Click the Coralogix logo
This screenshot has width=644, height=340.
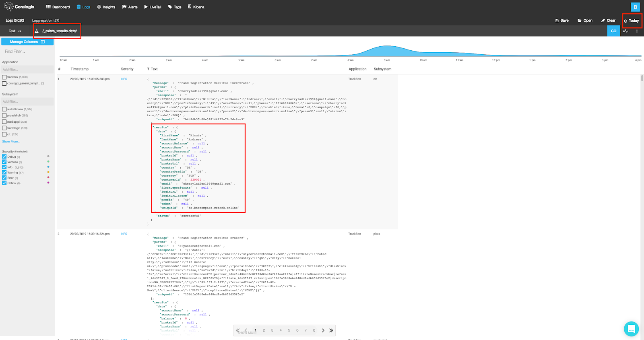pyautogui.click(x=19, y=6)
